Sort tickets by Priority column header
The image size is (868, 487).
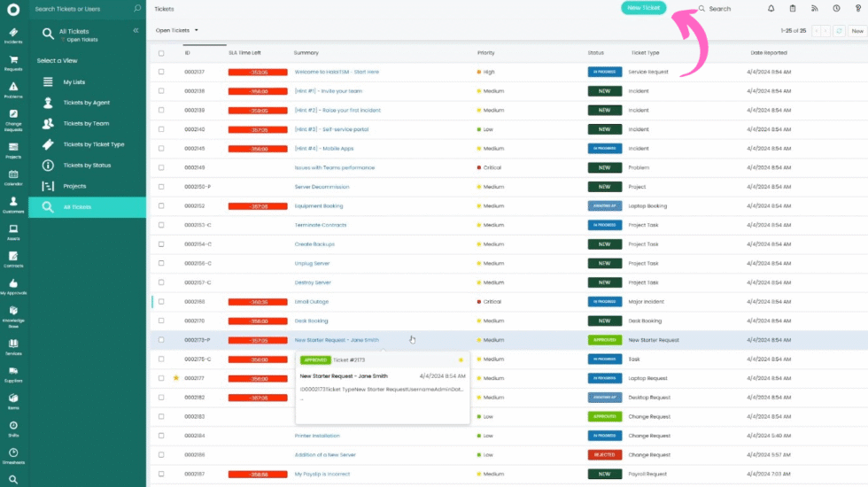coord(485,53)
